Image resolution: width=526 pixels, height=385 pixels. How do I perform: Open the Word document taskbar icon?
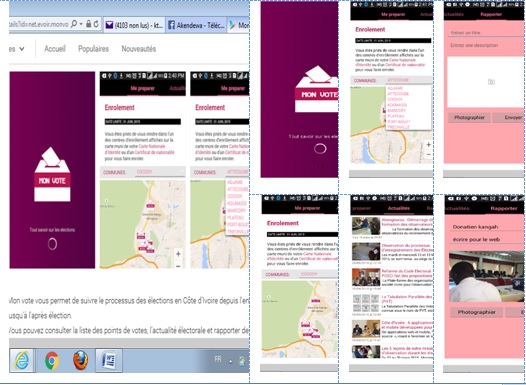(x=109, y=361)
